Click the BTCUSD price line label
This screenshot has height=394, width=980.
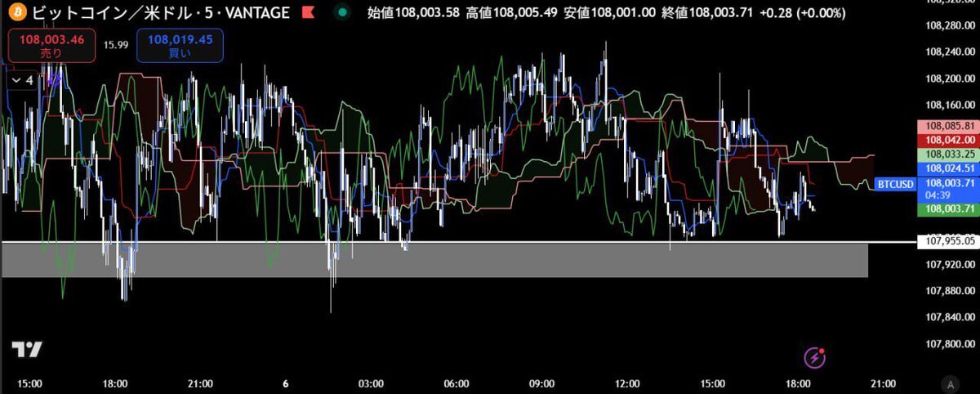(x=895, y=184)
